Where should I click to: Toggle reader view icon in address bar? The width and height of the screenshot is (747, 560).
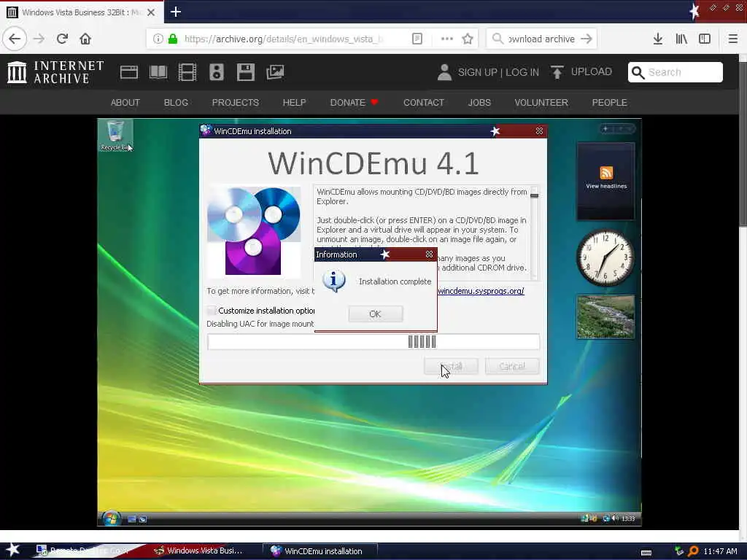point(417,39)
